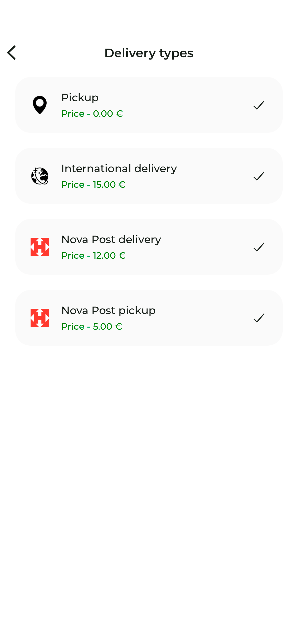Uncheck the Nova Post delivery checkmark
Viewport: 298px width, 644px height.
pyautogui.click(x=259, y=247)
